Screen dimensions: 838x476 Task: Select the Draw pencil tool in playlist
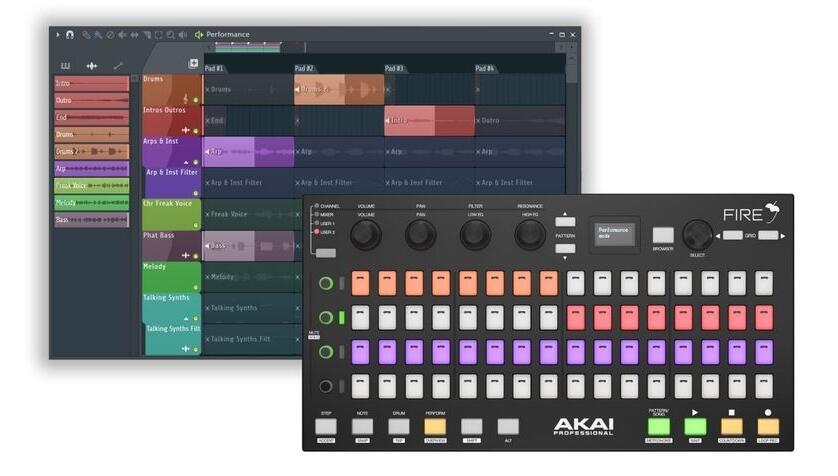pyautogui.click(x=86, y=35)
